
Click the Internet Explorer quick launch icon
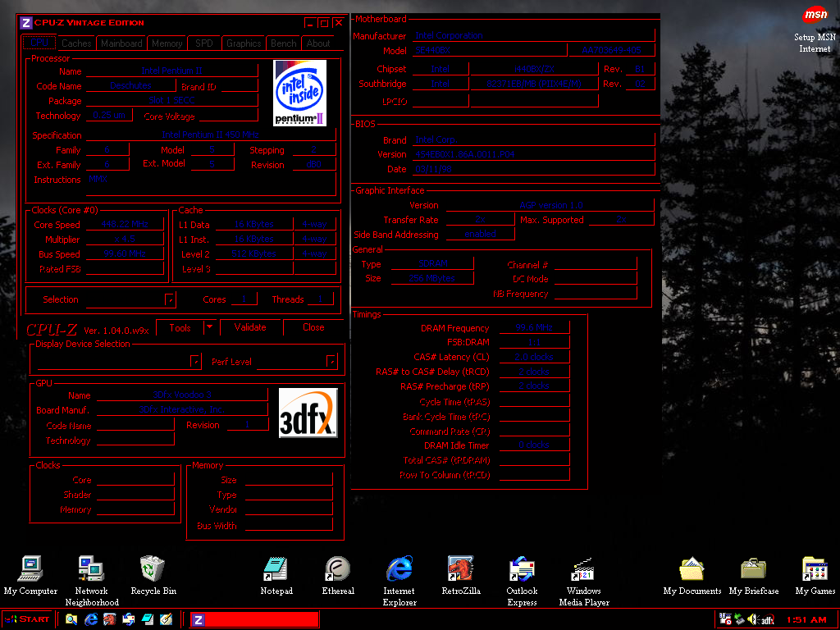(x=91, y=619)
